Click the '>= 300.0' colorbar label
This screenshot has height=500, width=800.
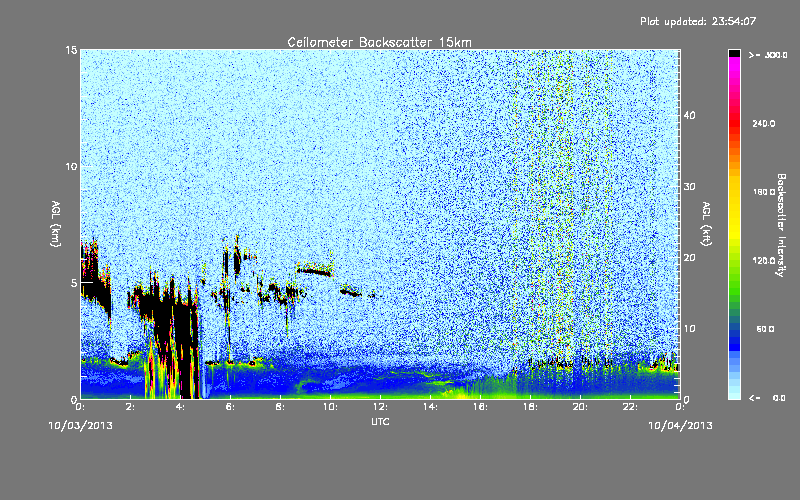click(768, 55)
